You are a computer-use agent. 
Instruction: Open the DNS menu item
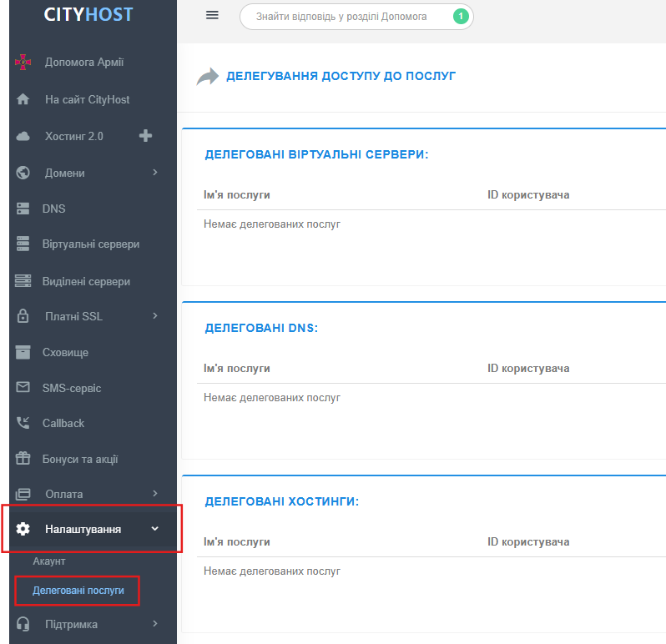tap(53, 209)
